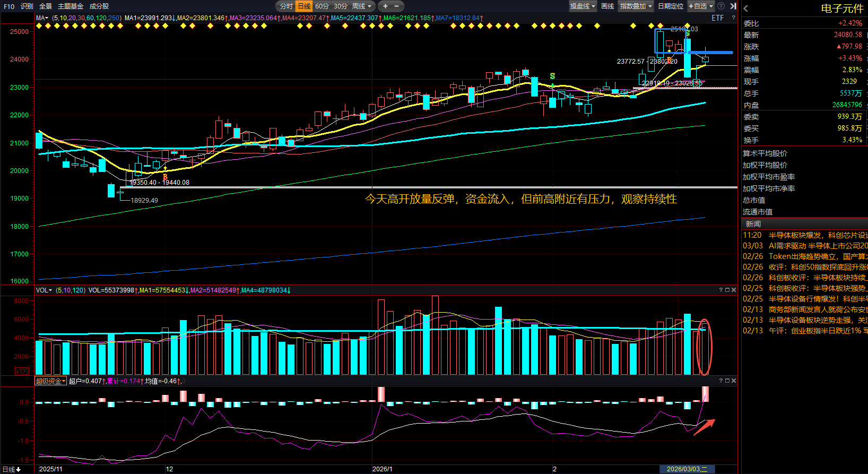Click the 画线 drawing button

[x=607, y=6]
